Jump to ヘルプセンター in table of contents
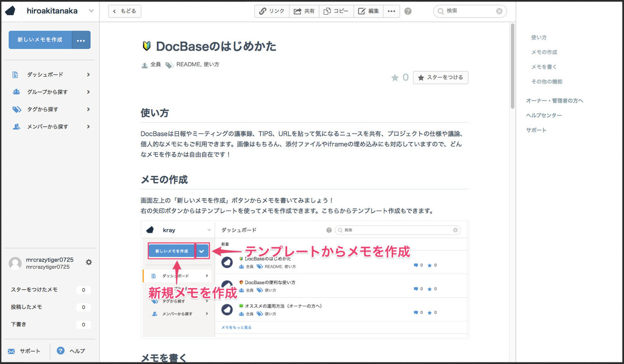Viewport: 624px width, 364px height. click(x=544, y=115)
